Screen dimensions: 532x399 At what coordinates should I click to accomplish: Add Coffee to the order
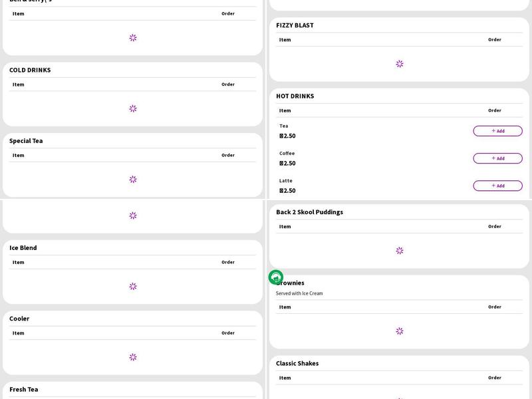(497, 158)
